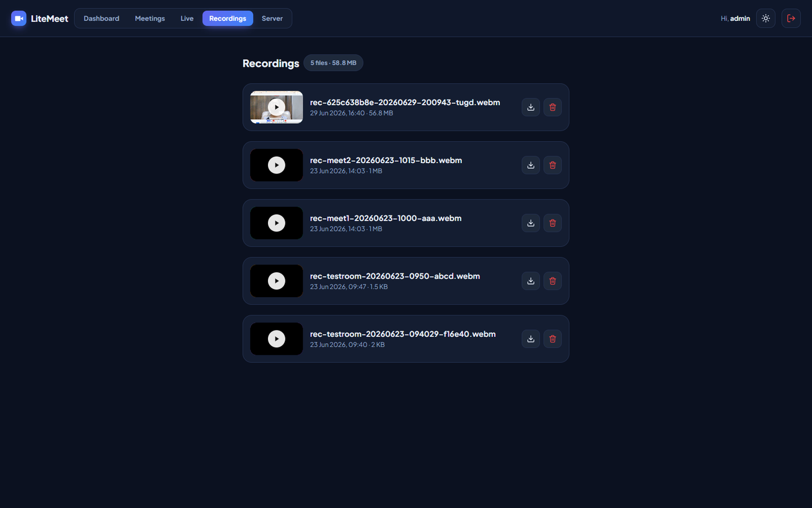Open the Dashboard tab
812x508 pixels.
click(101, 19)
